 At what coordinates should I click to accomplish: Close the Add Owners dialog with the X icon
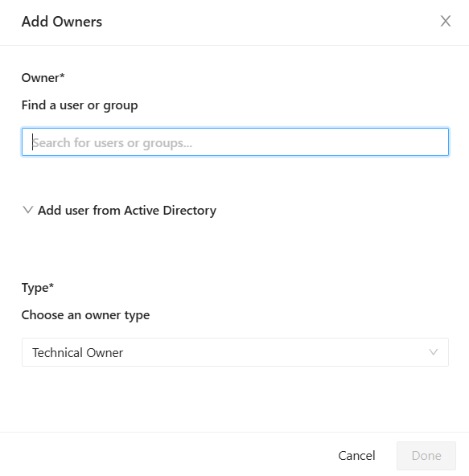click(446, 21)
